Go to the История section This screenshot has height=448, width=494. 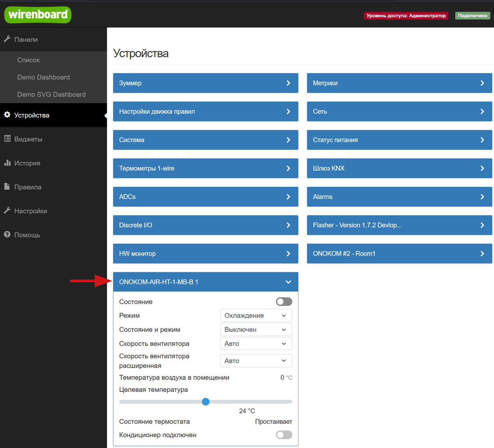[53, 163]
